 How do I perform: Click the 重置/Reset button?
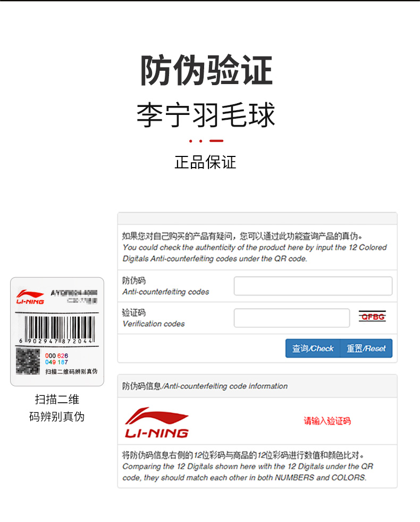[366, 348]
